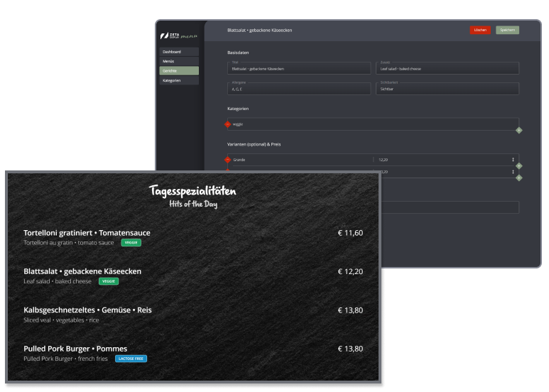Edit the Grande variant name

point(301,160)
